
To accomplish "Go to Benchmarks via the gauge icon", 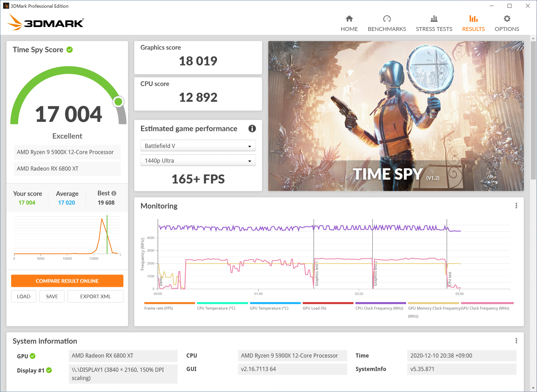I will 387,19.
